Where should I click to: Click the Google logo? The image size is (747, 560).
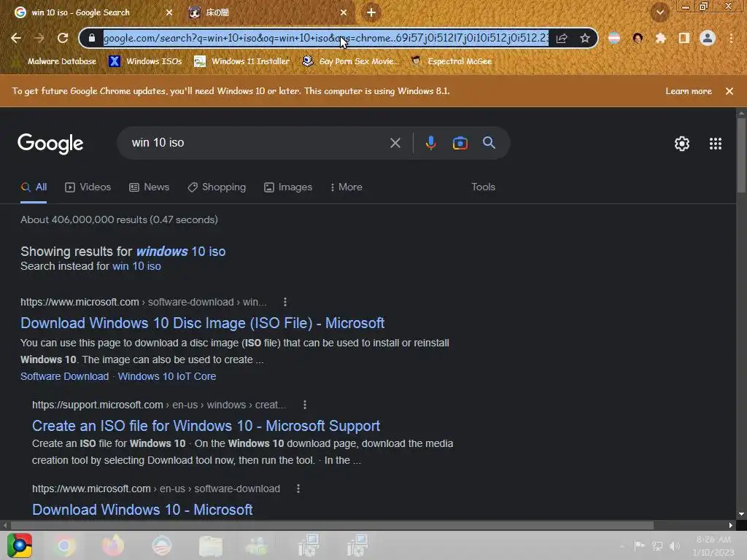(x=50, y=144)
